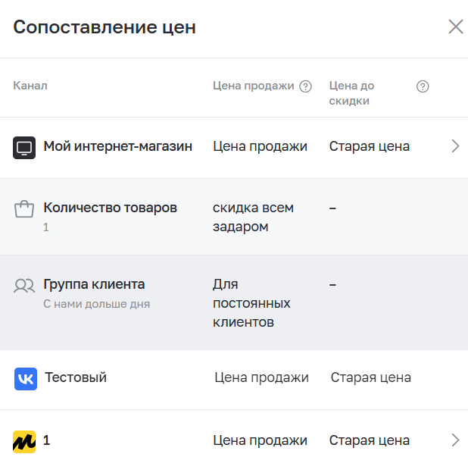Click the Мой интернет-магазин monitor icon
The width and height of the screenshot is (468, 476).
click(x=24, y=148)
